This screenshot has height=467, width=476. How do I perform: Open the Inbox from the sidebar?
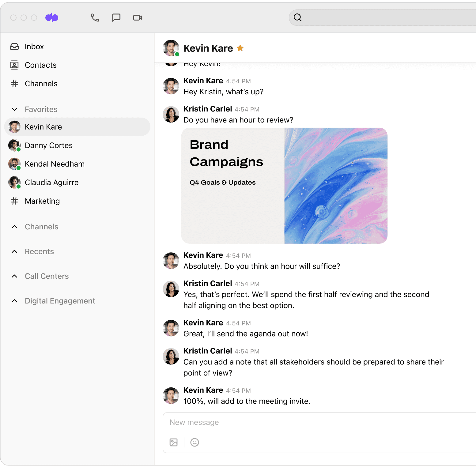34,47
